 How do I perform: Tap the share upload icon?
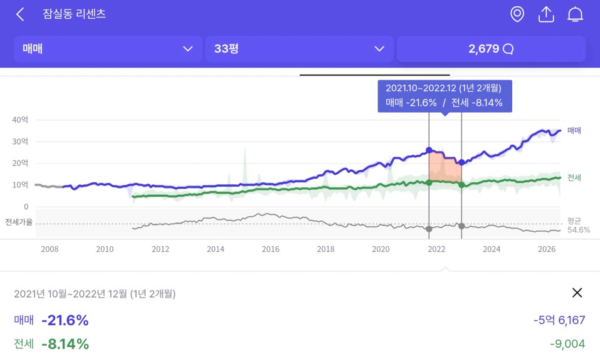click(x=546, y=14)
